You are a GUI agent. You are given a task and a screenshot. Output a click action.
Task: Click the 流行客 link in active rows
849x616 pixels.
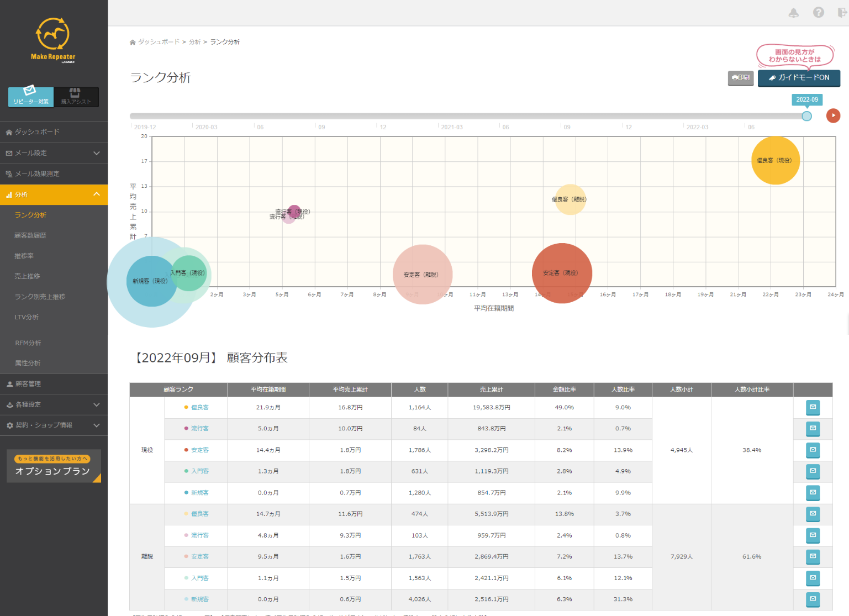200,429
